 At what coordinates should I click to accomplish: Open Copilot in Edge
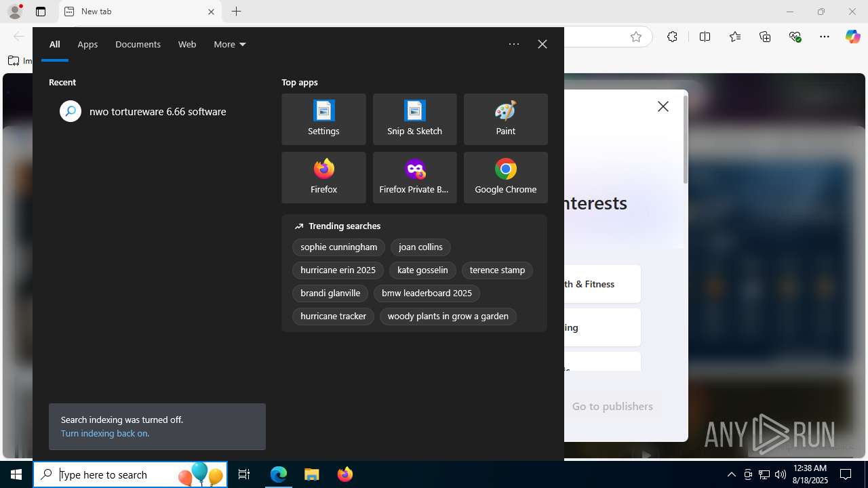click(852, 37)
